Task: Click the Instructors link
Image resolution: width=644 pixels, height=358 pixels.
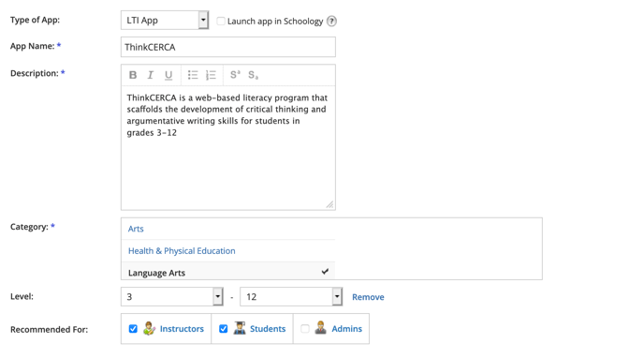Action: tap(182, 328)
